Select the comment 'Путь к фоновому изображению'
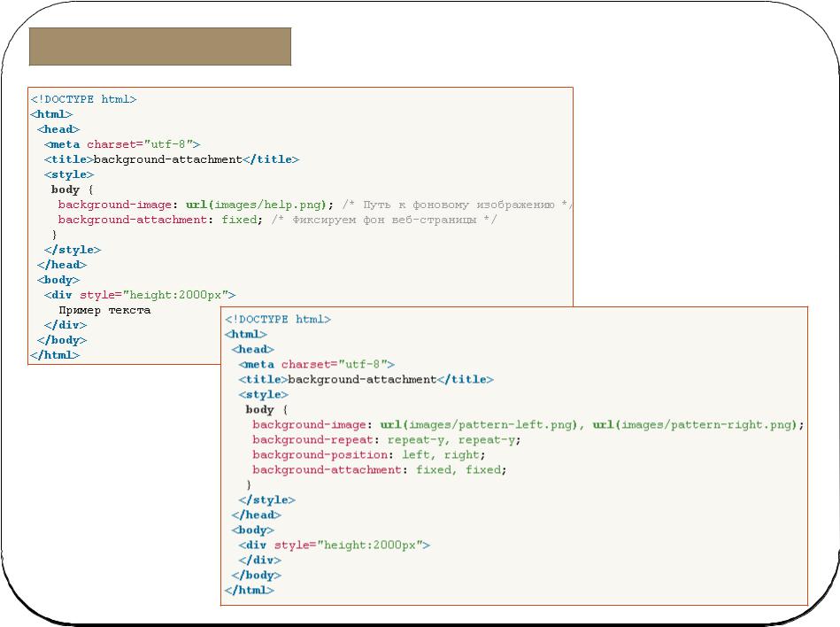Screen dimensions: 840x627 tap(459, 205)
